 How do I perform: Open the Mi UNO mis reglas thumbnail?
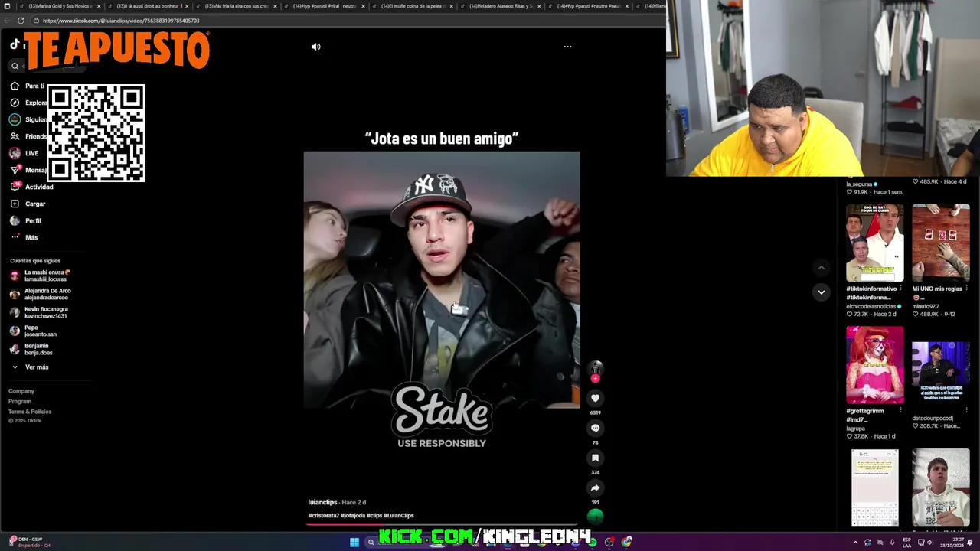click(940, 243)
